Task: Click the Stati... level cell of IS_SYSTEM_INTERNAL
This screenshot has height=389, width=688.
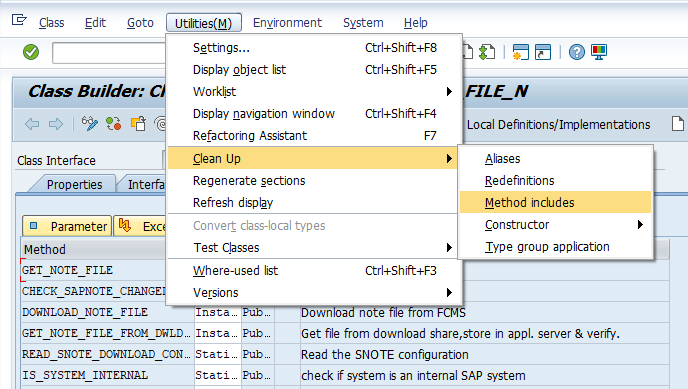Action: click(218, 375)
